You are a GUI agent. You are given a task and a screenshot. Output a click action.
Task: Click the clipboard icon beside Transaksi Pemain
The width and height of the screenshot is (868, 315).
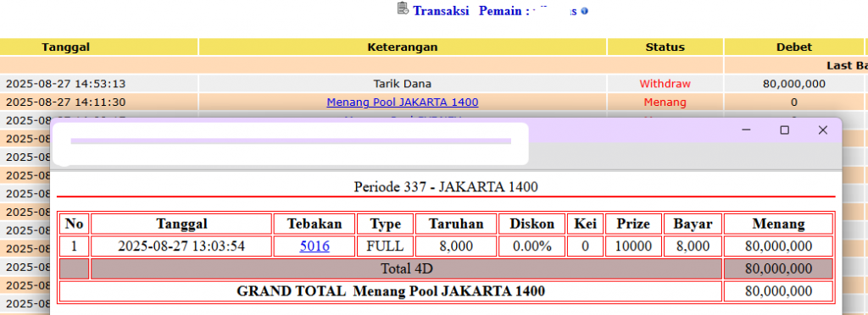click(403, 8)
